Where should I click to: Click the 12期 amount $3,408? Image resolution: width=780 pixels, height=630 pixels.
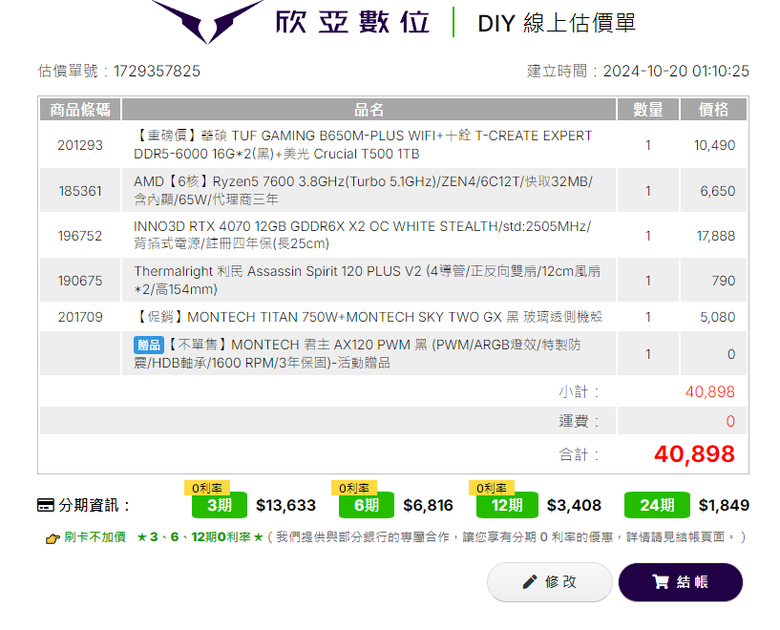click(x=574, y=506)
